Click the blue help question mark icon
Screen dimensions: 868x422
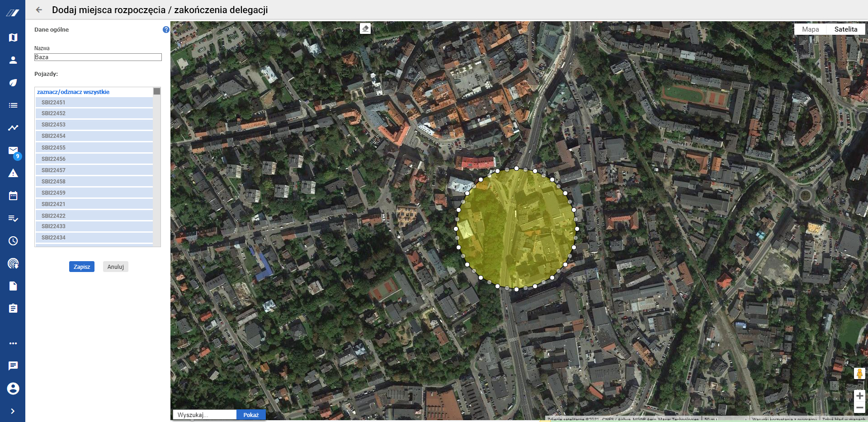pos(166,30)
